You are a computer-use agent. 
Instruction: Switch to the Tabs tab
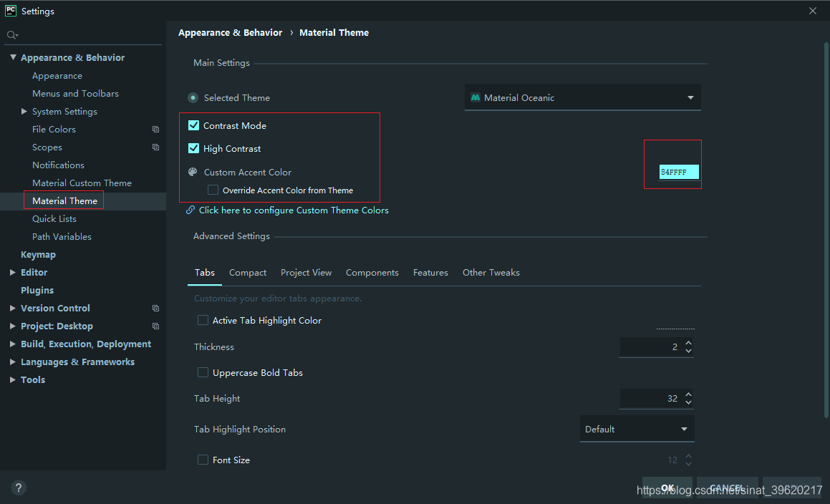(205, 273)
